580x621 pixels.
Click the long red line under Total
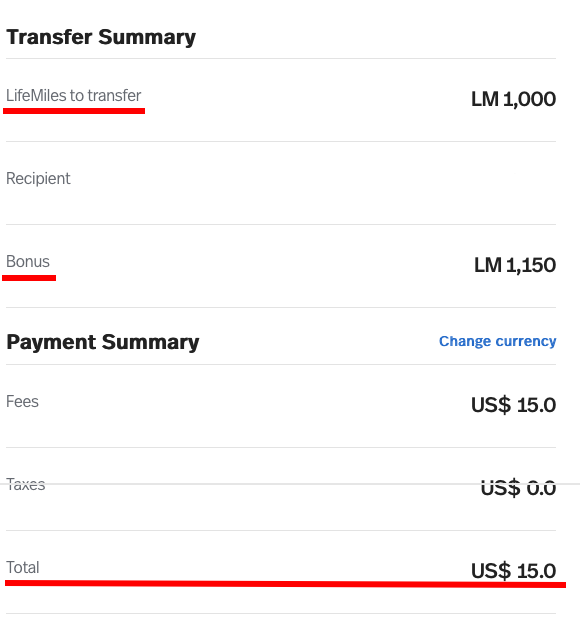pos(285,584)
